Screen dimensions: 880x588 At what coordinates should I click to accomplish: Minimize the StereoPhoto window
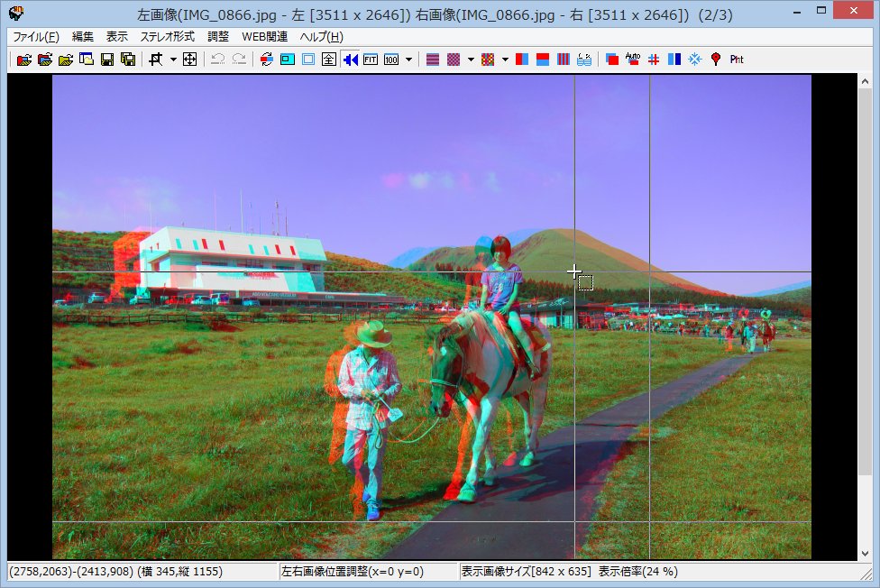(797, 11)
